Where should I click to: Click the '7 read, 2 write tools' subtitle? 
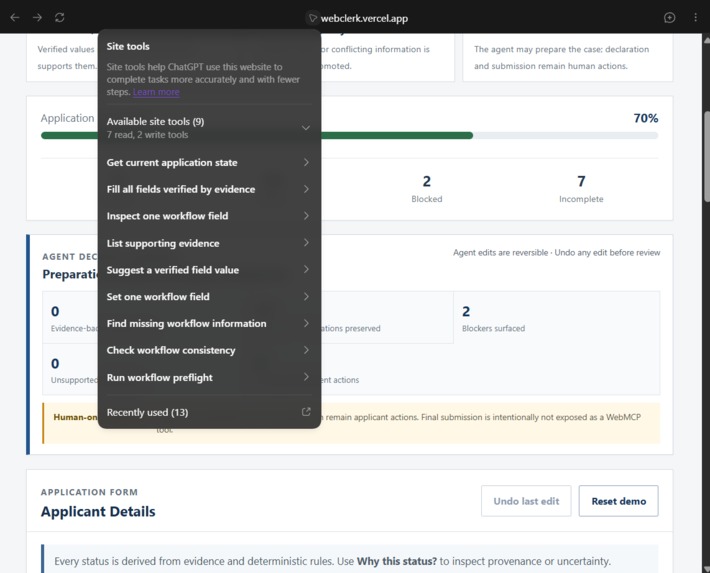147,135
